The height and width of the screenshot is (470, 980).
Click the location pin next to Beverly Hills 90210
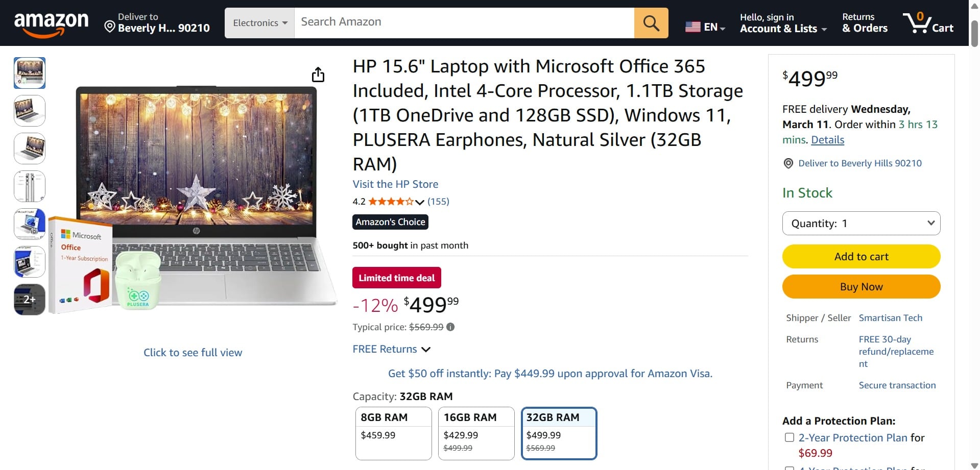click(788, 163)
